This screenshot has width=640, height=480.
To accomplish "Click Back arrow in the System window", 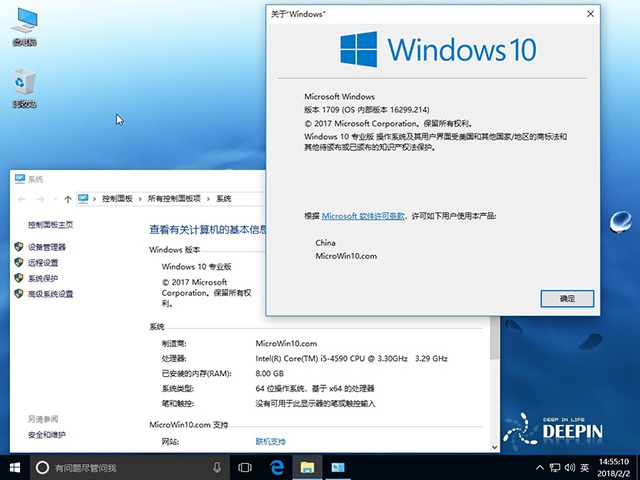I will pos(22,199).
